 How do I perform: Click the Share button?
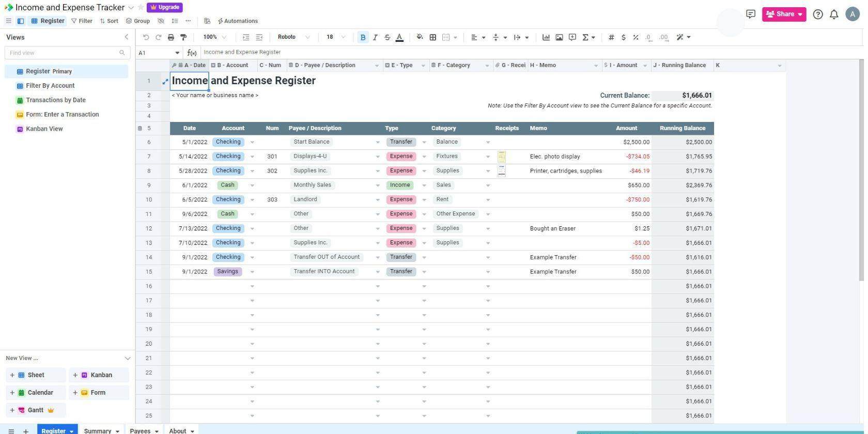point(783,14)
